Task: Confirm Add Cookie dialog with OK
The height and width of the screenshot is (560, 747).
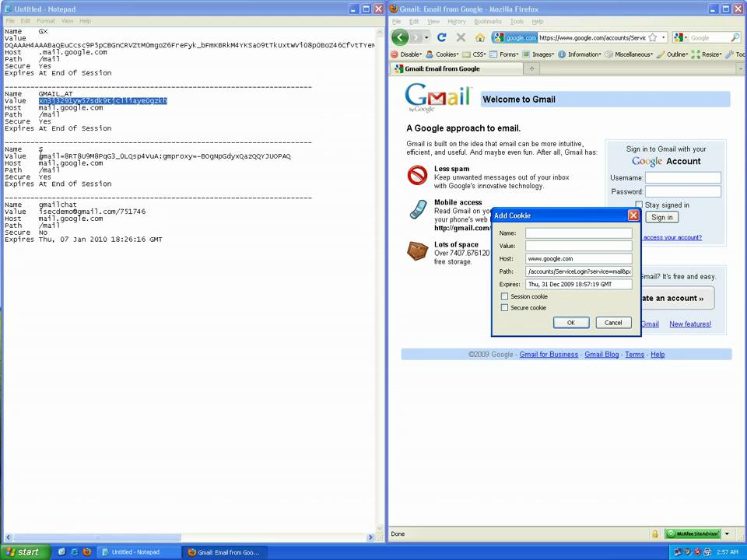Action: click(x=571, y=322)
